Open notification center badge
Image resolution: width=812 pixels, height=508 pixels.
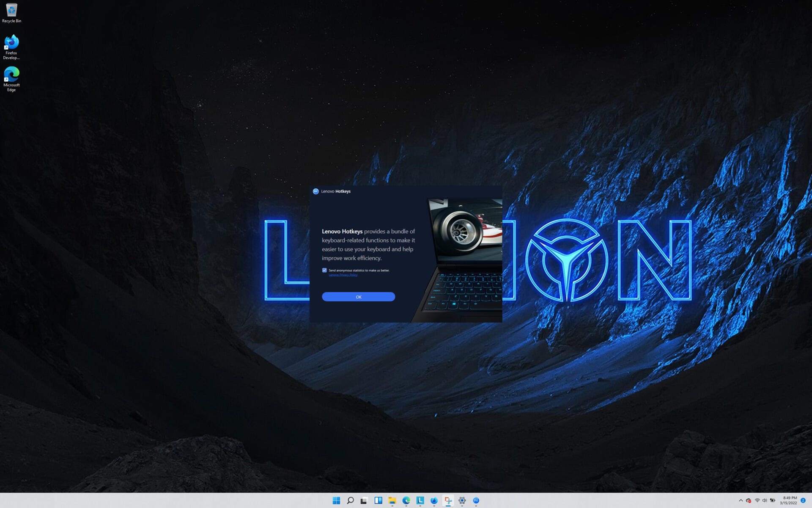(803, 500)
